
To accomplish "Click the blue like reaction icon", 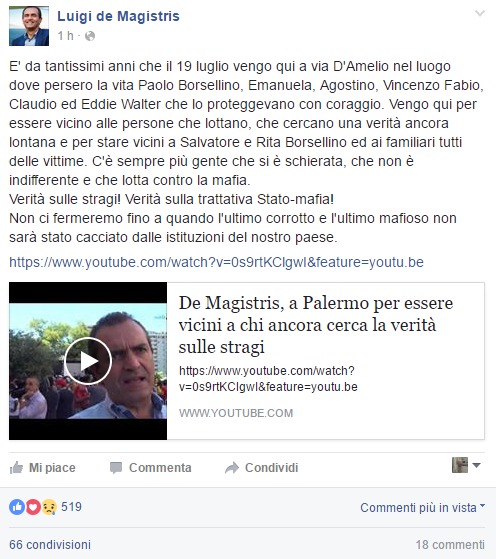I will point(17,507).
